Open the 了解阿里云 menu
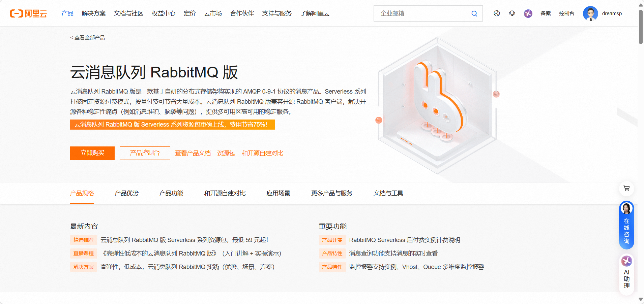The height and width of the screenshot is (304, 644). tap(315, 13)
